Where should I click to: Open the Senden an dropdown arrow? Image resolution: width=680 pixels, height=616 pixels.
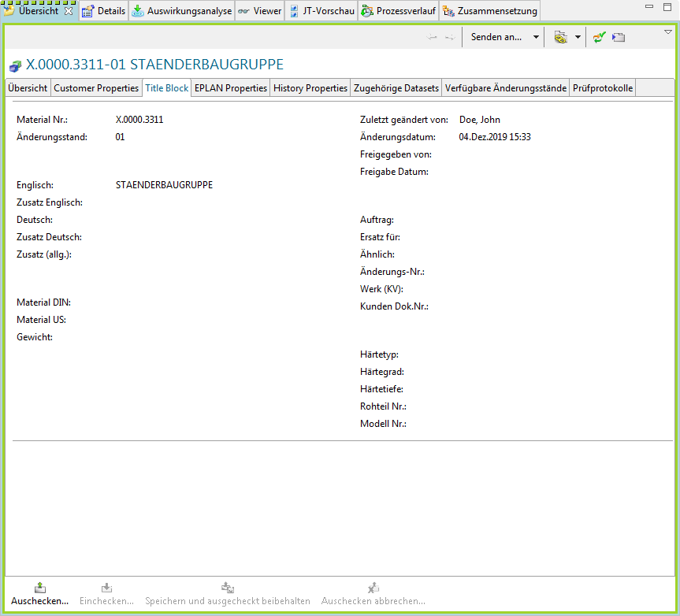pyautogui.click(x=536, y=37)
